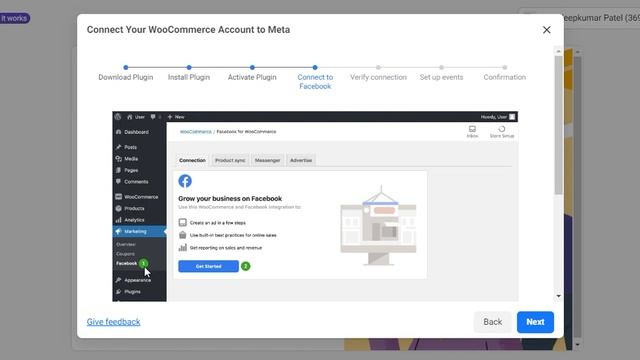Click the Plugins sidebar icon
The image size is (640, 360).
pyautogui.click(x=118, y=291)
